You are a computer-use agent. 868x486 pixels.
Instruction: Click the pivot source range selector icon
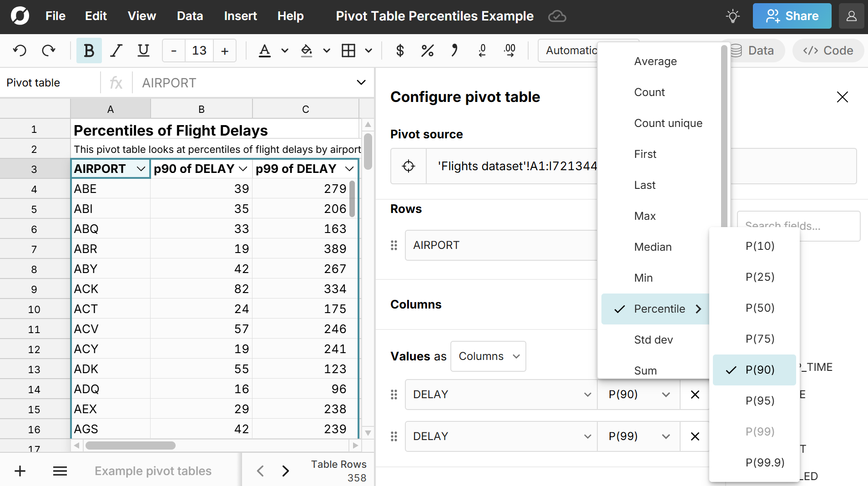409,166
